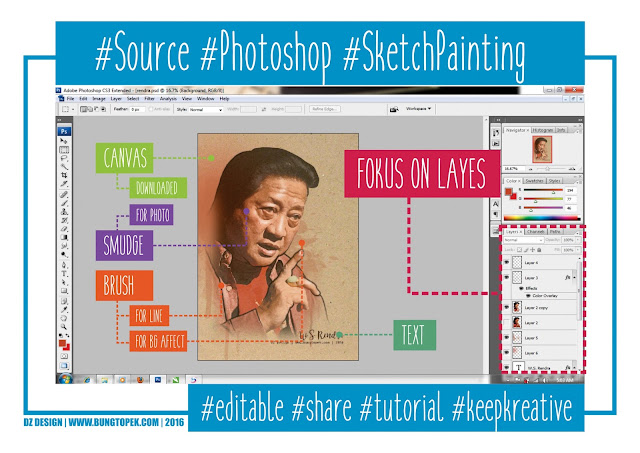Collapse Layer 3 effects with fx arrow
This screenshot has width=640, height=453.
point(574,278)
